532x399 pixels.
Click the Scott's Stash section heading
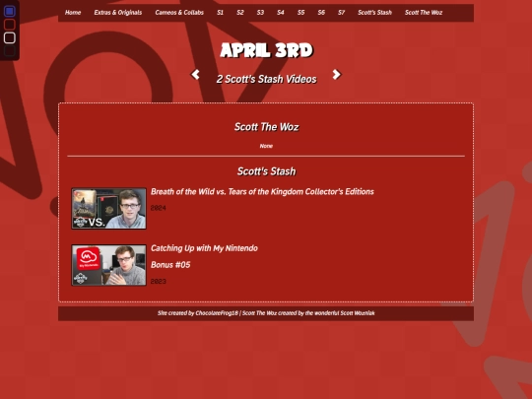click(x=266, y=171)
